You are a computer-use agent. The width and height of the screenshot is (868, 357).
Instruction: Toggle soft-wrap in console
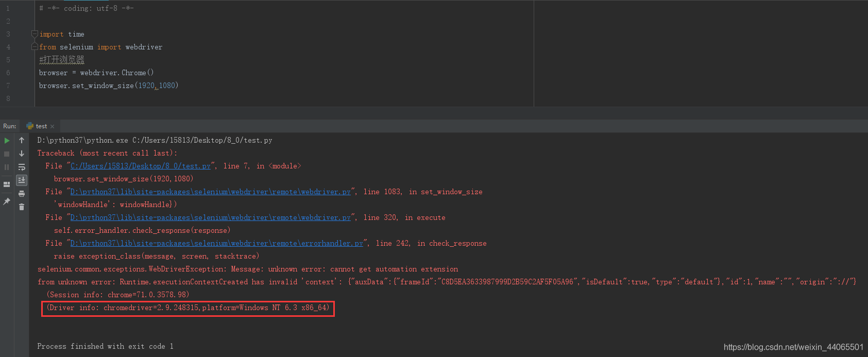[22, 167]
